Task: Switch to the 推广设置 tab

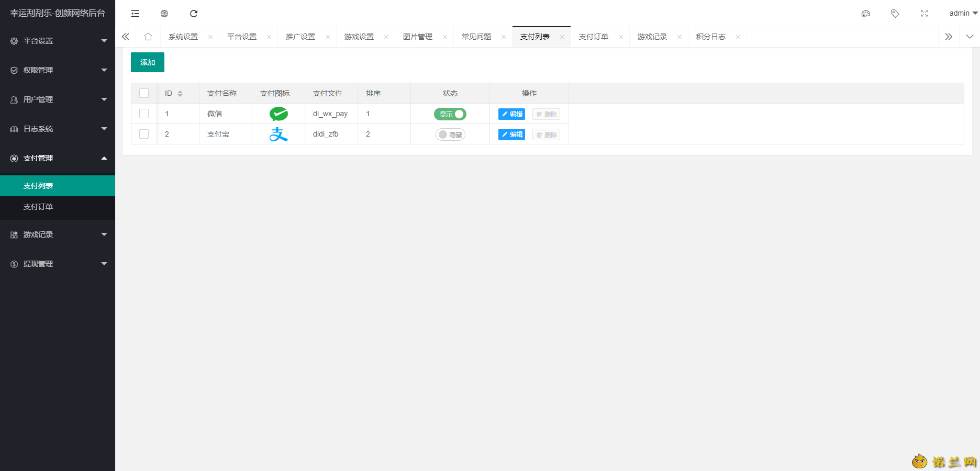Action: coord(300,37)
